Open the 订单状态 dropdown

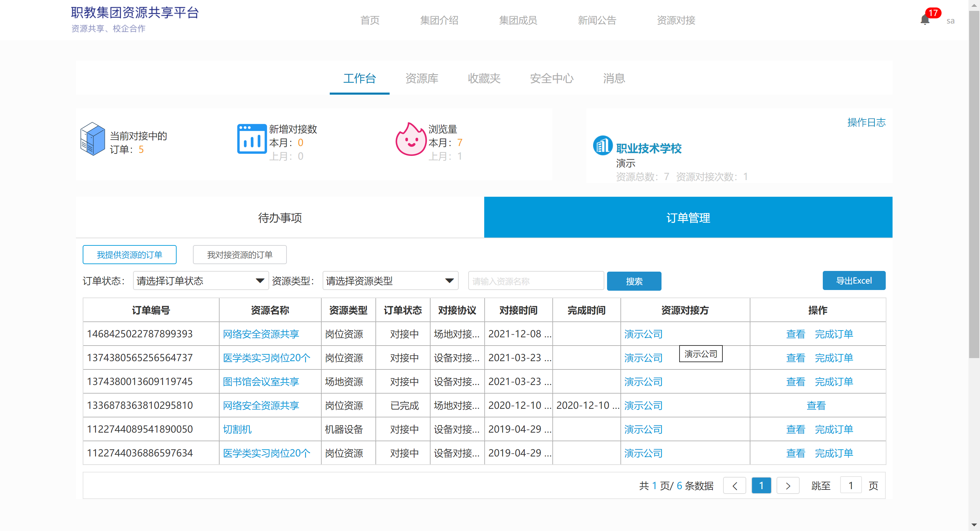tap(200, 281)
